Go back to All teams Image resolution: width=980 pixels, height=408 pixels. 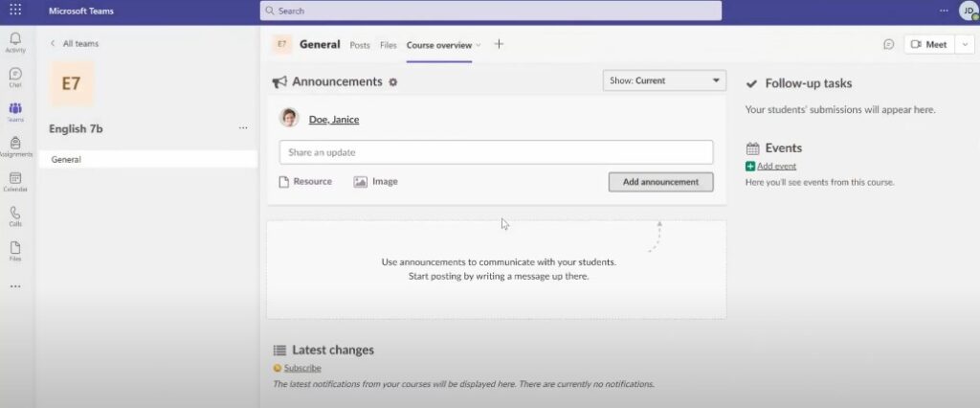coord(75,43)
